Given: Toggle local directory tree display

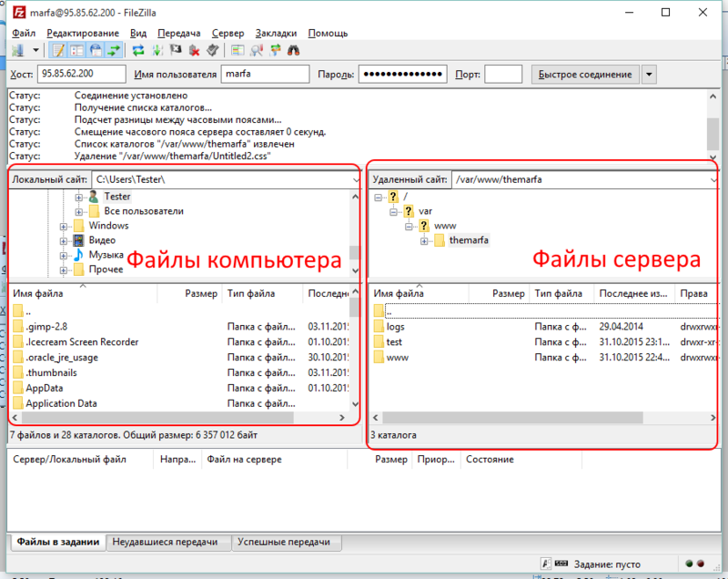Looking at the screenshot, I should pyautogui.click(x=76, y=50).
